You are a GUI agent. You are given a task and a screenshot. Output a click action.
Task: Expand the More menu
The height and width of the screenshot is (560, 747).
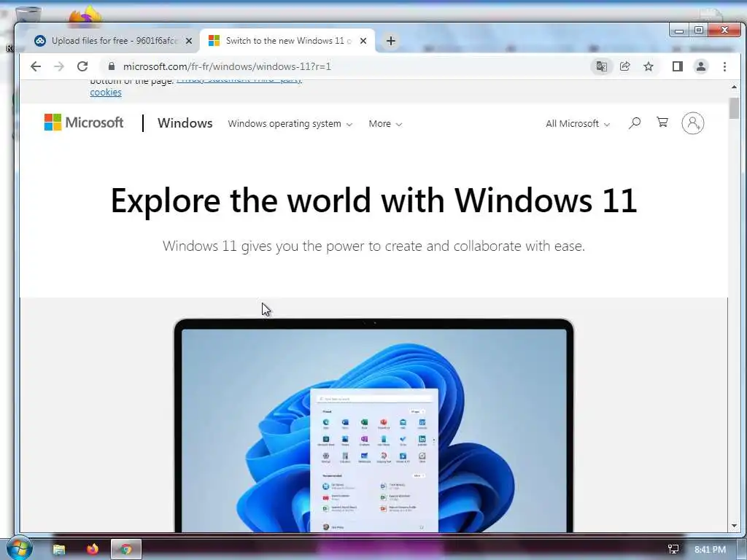coord(385,124)
